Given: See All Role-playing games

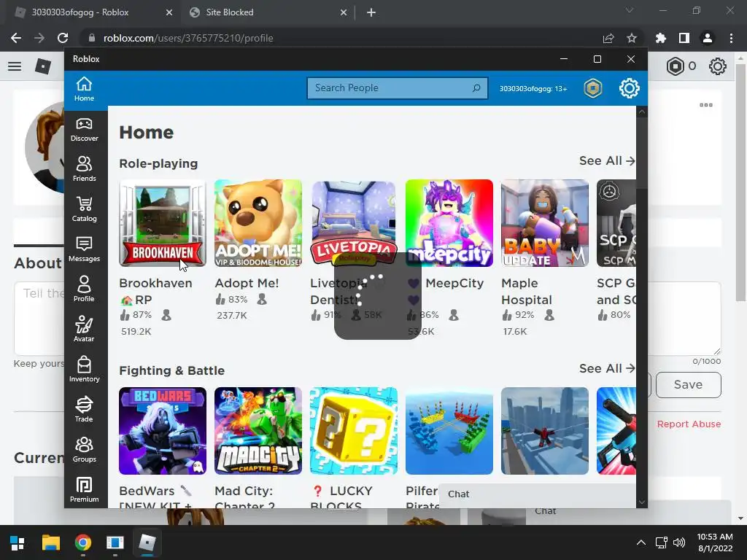Looking at the screenshot, I should (x=607, y=161).
